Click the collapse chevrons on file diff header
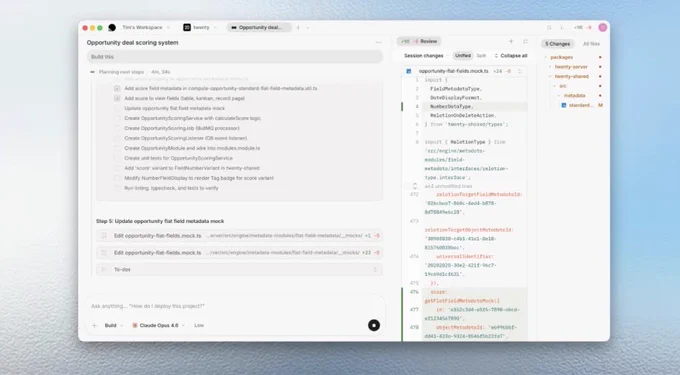The image size is (680, 375). (520, 71)
